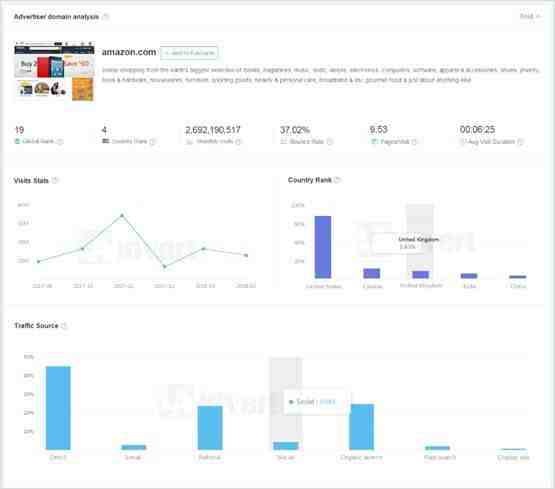Click the info icon next to Bounce Rate
The image size is (555, 489).
point(330,142)
